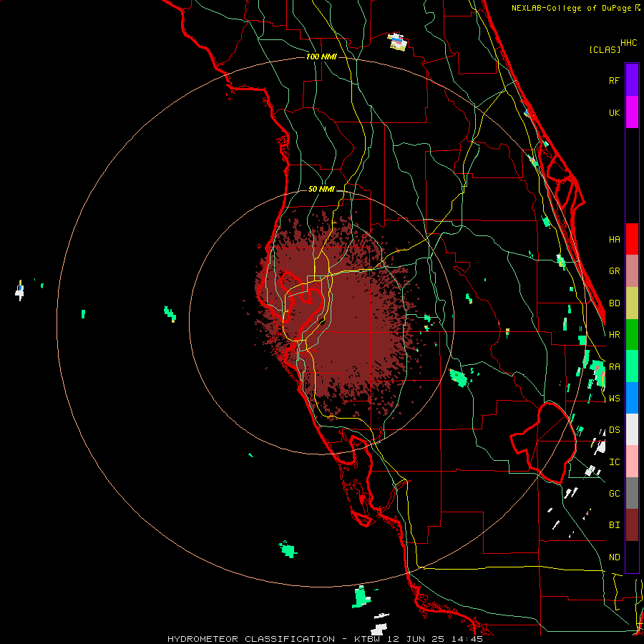The width and height of the screenshot is (644, 644).
Task: Click the light green RA legend swatch
Action: point(632,366)
